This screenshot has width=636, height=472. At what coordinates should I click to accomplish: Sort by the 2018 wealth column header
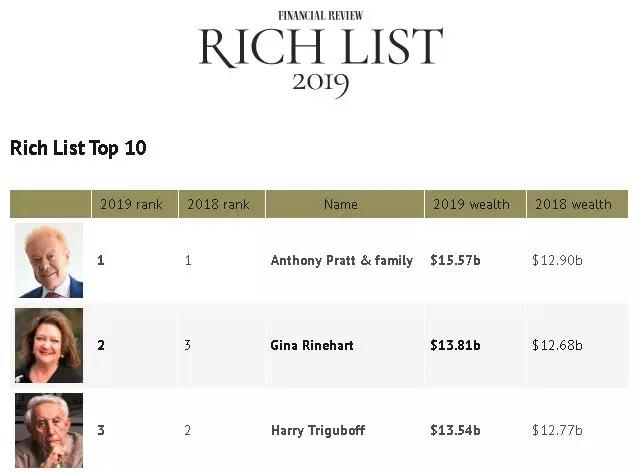click(573, 204)
